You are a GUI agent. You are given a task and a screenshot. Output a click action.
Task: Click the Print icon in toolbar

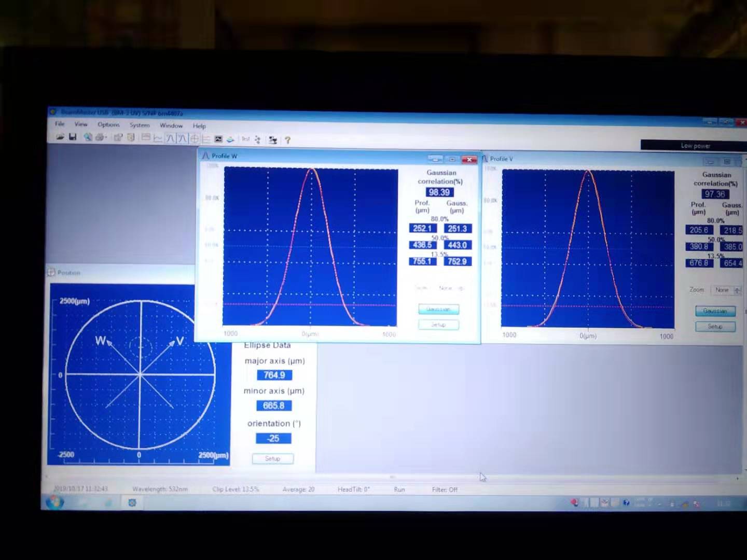click(x=99, y=137)
